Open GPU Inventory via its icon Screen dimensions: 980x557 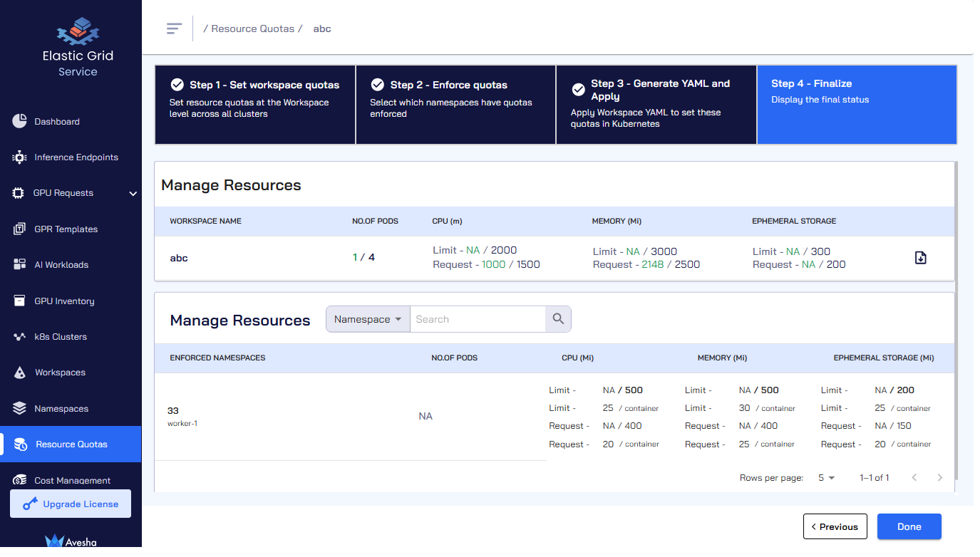(x=19, y=301)
